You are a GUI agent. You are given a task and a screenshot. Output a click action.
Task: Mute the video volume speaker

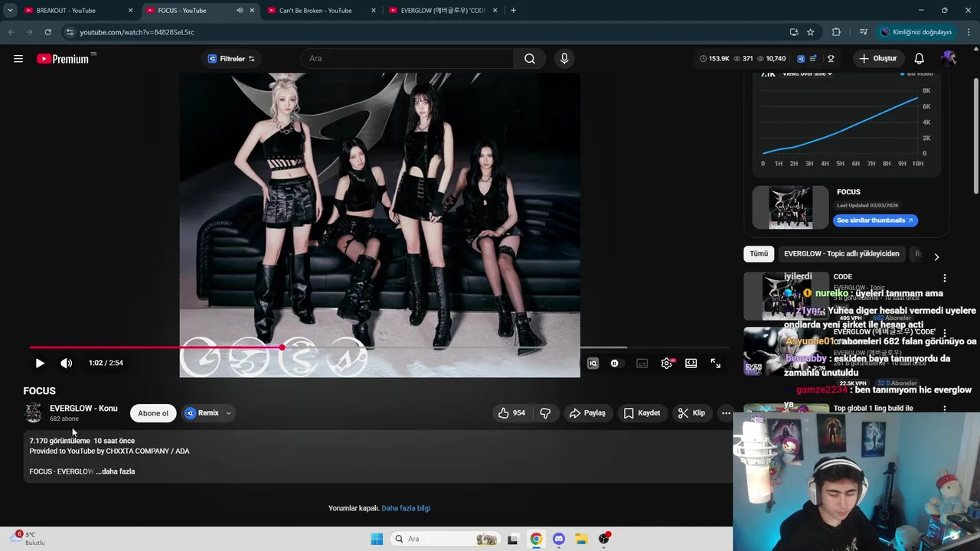pos(67,364)
